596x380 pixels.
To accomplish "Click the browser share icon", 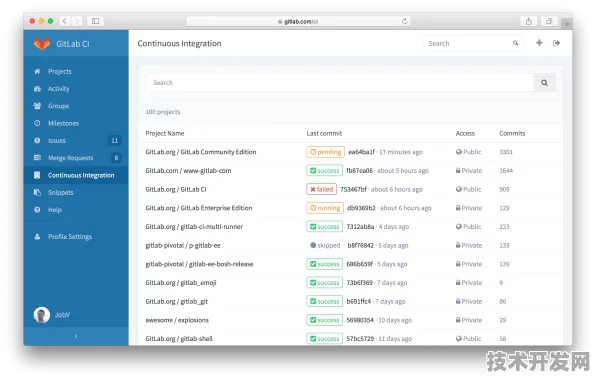I will [x=529, y=21].
